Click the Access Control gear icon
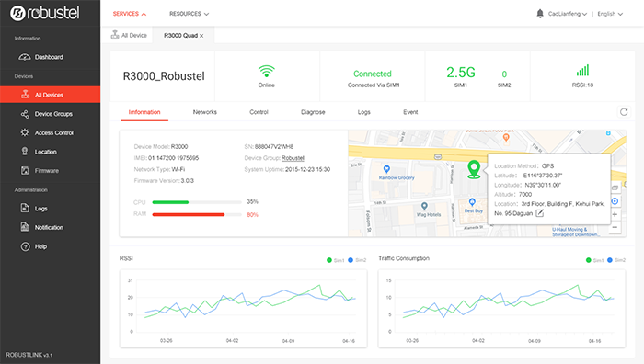Screen dimensions: 644x364 click(x=25, y=132)
